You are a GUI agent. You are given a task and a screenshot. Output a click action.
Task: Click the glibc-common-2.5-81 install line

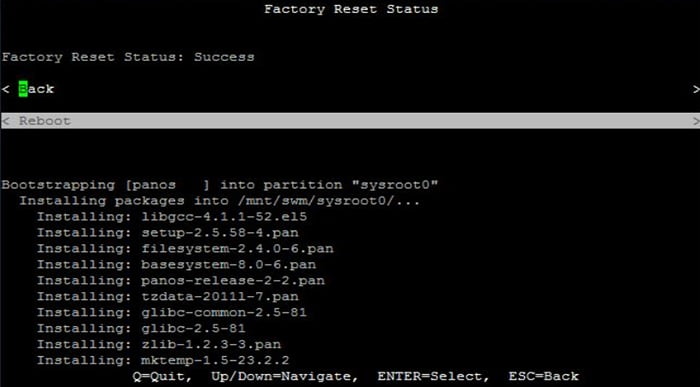click(x=172, y=312)
